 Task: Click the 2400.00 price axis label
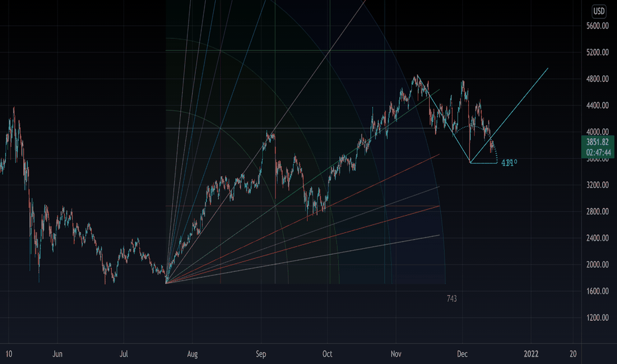pos(597,238)
